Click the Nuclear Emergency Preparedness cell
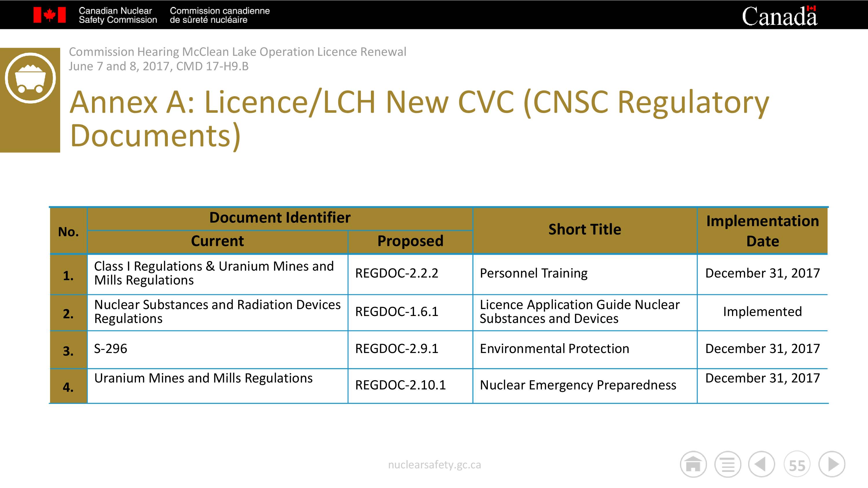This screenshot has height=488, width=868. [585, 386]
